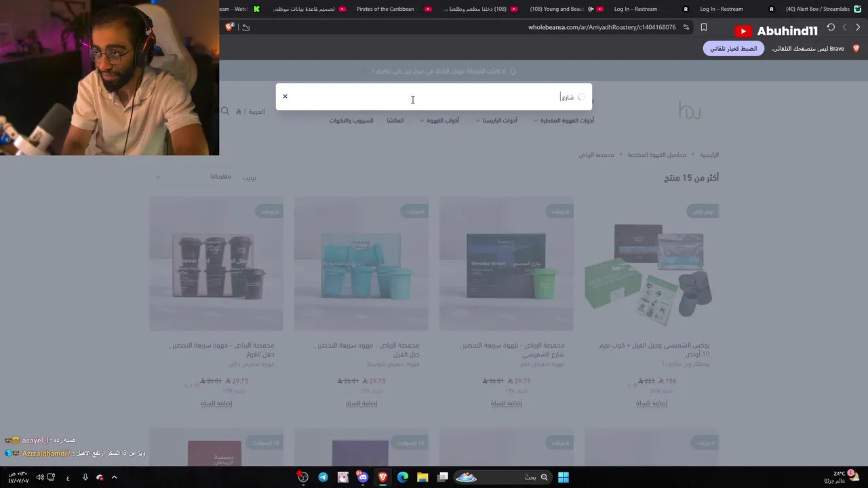Click share icon beside Shields
868x488 pixels.
245,27
